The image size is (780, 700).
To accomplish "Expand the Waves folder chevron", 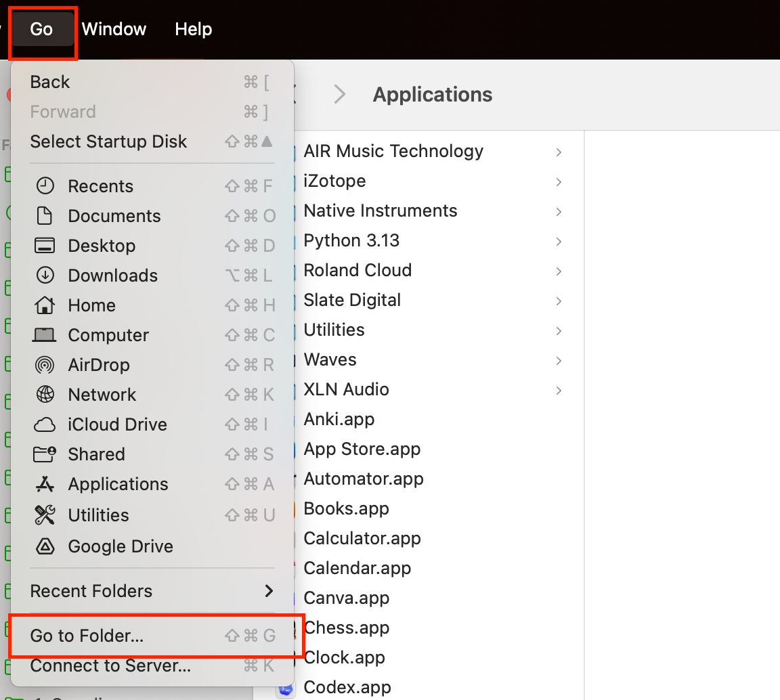I will (559, 360).
